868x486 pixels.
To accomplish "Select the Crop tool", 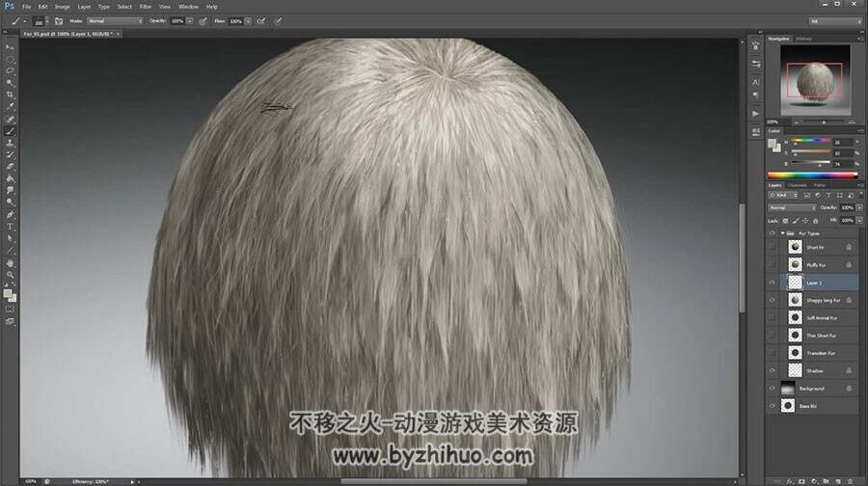I will pyautogui.click(x=10, y=95).
